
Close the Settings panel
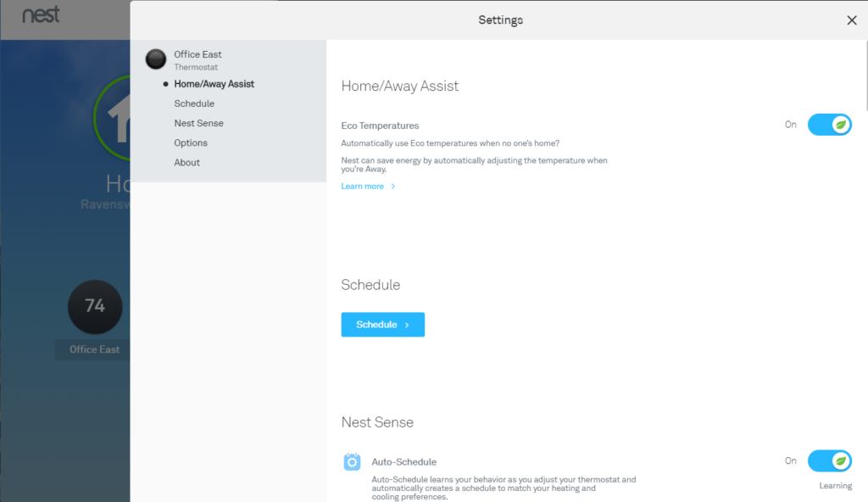pos(851,20)
